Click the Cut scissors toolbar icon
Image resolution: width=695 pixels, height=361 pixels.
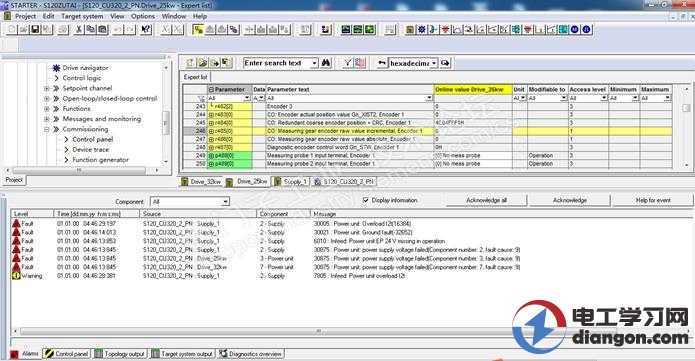79,29
